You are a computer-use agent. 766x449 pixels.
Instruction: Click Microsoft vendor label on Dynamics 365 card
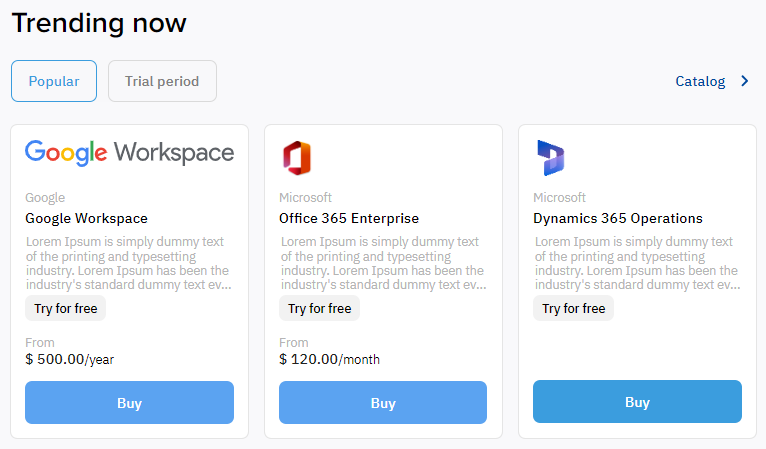point(559,197)
